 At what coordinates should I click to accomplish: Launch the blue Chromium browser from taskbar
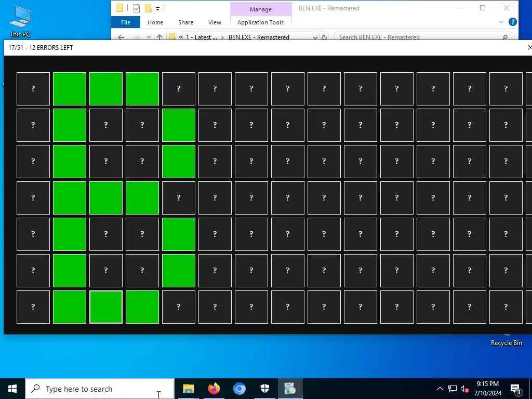(x=239, y=389)
